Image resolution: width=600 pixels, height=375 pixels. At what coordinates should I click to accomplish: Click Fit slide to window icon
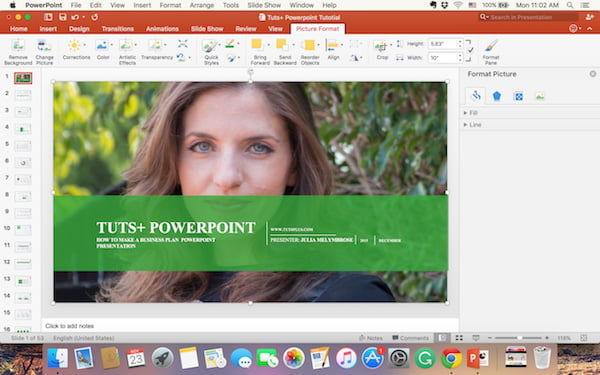pyautogui.click(x=584, y=338)
